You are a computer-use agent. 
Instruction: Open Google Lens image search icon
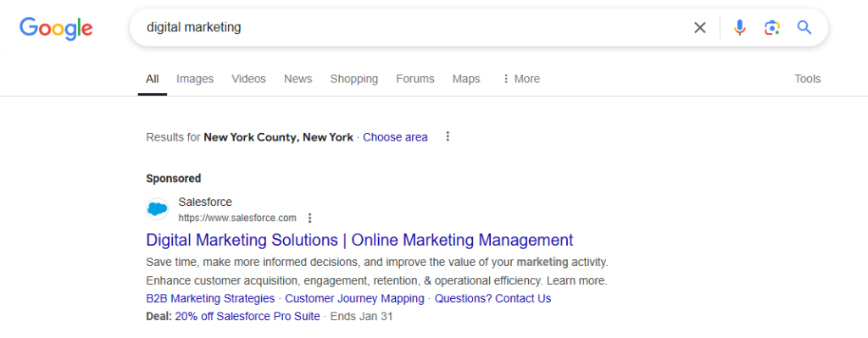coord(771,28)
